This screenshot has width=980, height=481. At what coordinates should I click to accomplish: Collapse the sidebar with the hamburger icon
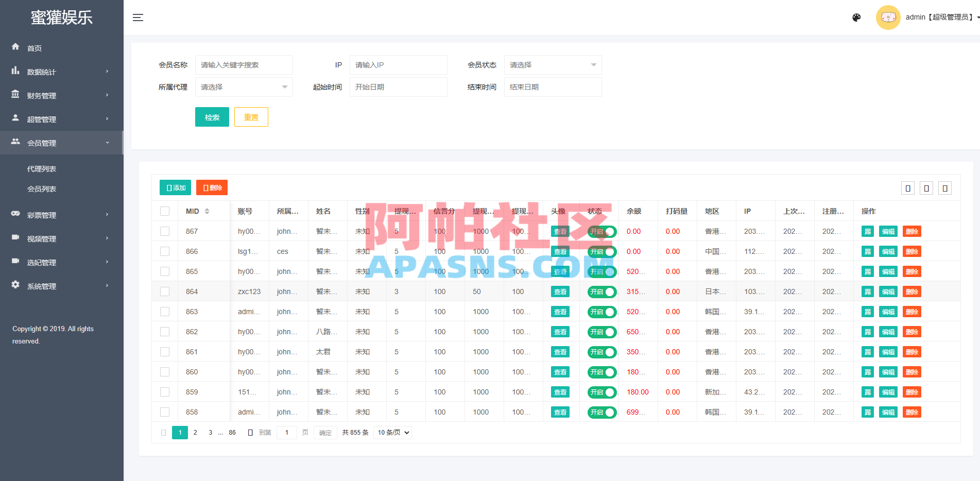(x=138, y=17)
